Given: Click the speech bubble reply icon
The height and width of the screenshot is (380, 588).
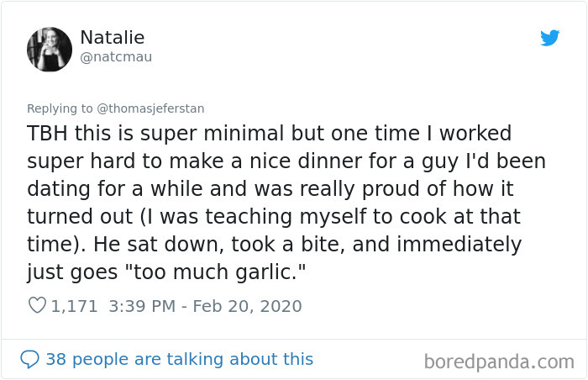Looking at the screenshot, I should [30, 359].
